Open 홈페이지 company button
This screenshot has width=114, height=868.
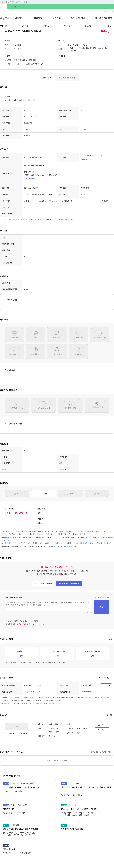[102, 724]
